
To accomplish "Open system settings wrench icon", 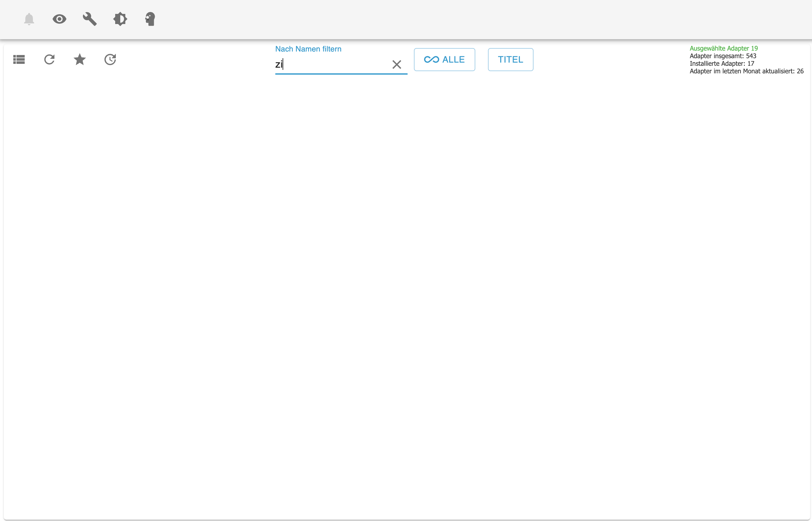I will 90,19.
